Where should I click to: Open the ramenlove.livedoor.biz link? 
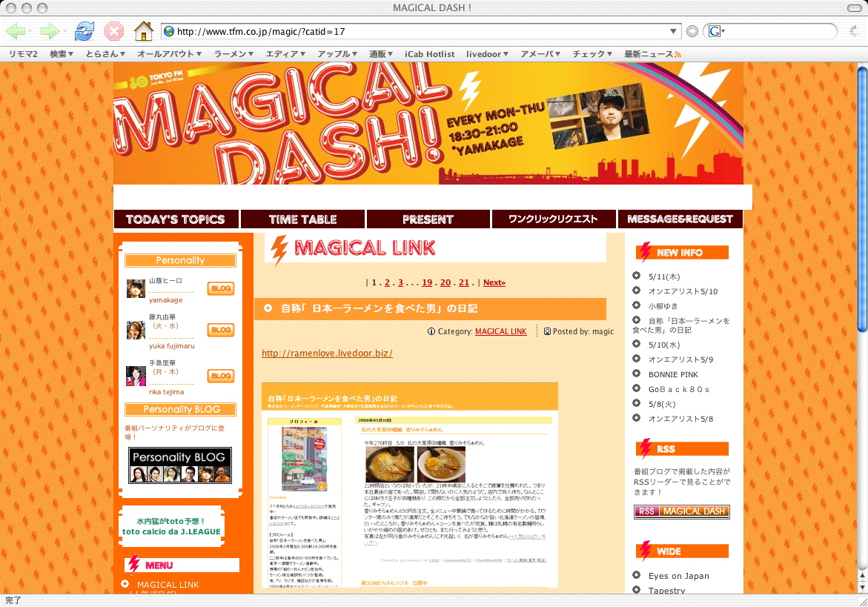coord(327,353)
